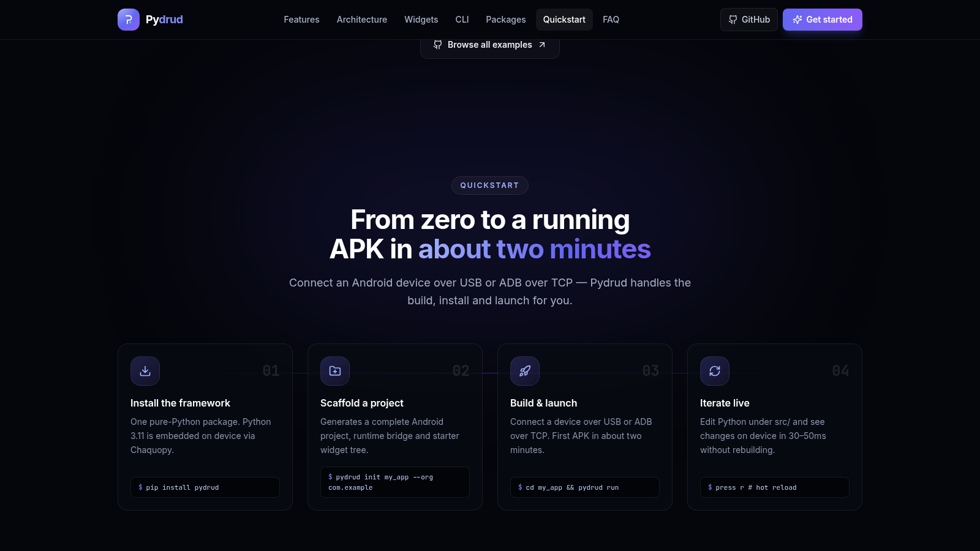Click the refresh icon on Iterate live card
Viewport: 980px width, 551px height.
(x=715, y=371)
